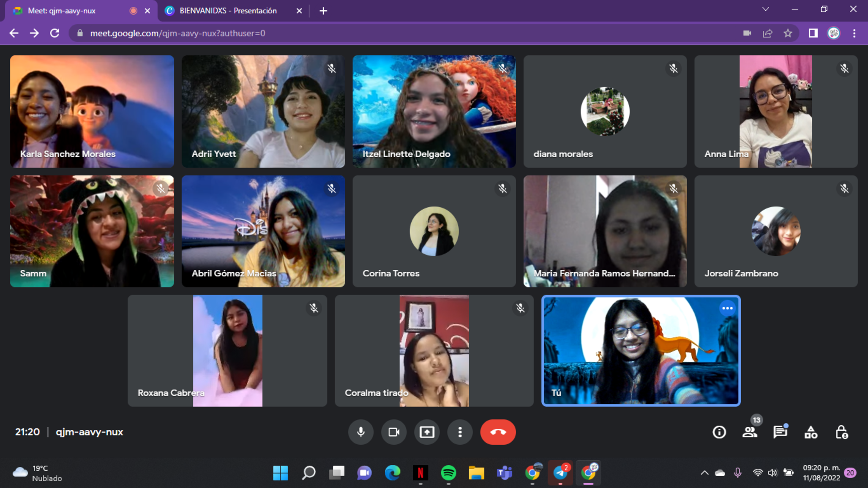Image resolution: width=868 pixels, height=488 pixels.
Task: Open the in-call chat panel
Action: point(780,432)
